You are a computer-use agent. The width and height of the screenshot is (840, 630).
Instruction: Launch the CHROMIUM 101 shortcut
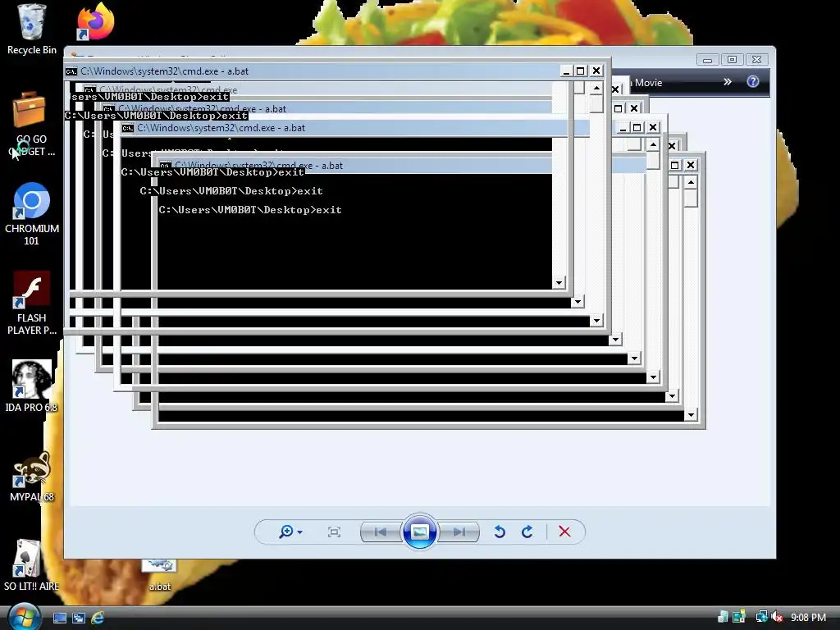(x=32, y=214)
